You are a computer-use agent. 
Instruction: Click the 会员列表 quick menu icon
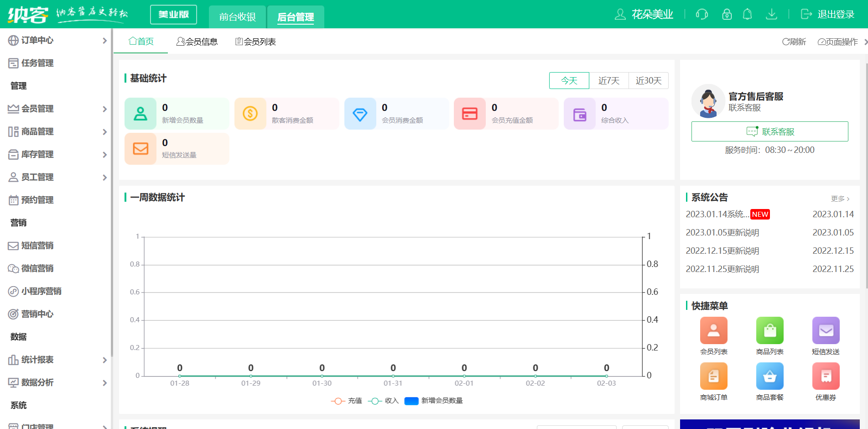tap(714, 330)
